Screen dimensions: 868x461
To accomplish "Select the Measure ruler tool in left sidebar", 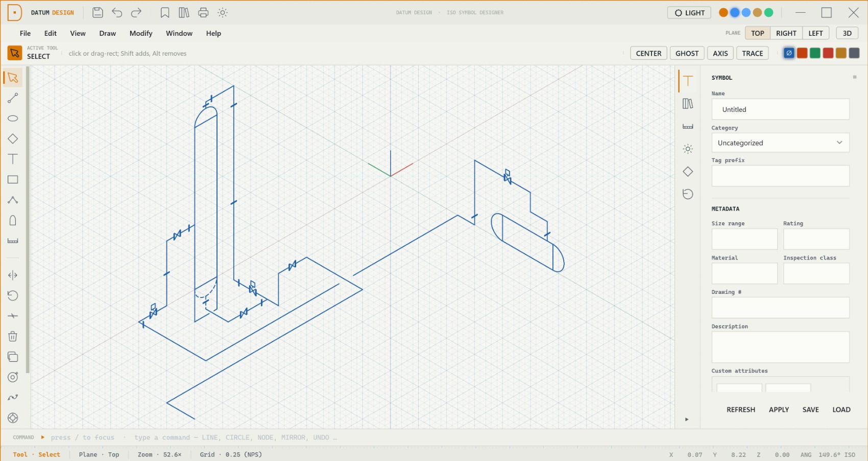I will point(13,241).
